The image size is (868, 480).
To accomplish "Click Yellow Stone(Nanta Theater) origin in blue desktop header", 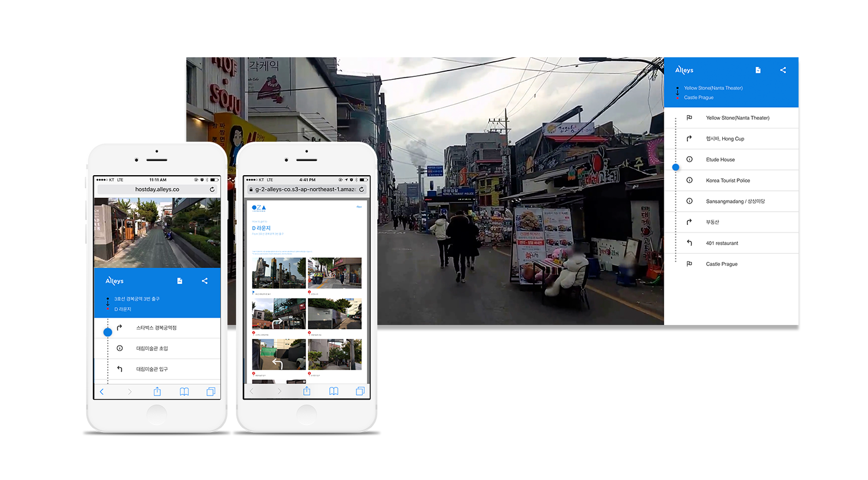I will click(713, 88).
